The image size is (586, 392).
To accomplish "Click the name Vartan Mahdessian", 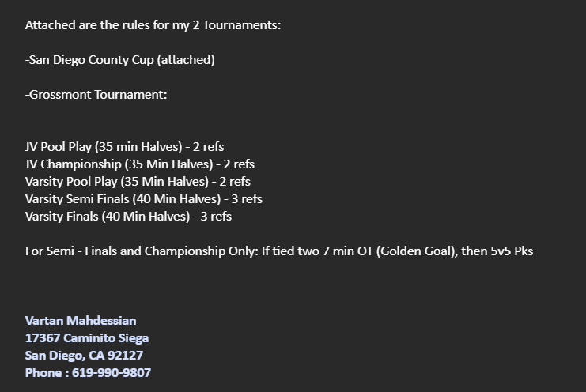I will (81, 321).
